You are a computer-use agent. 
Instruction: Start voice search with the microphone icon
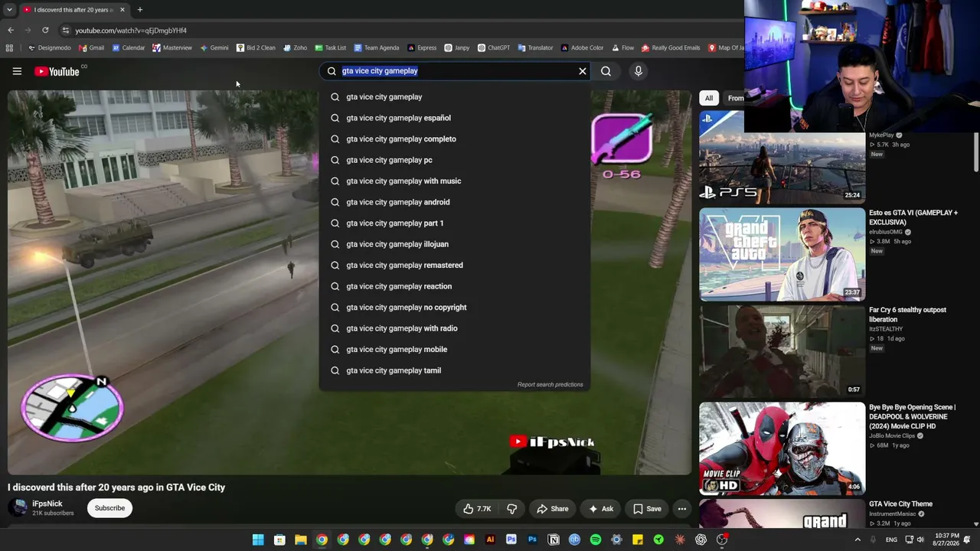[639, 71]
